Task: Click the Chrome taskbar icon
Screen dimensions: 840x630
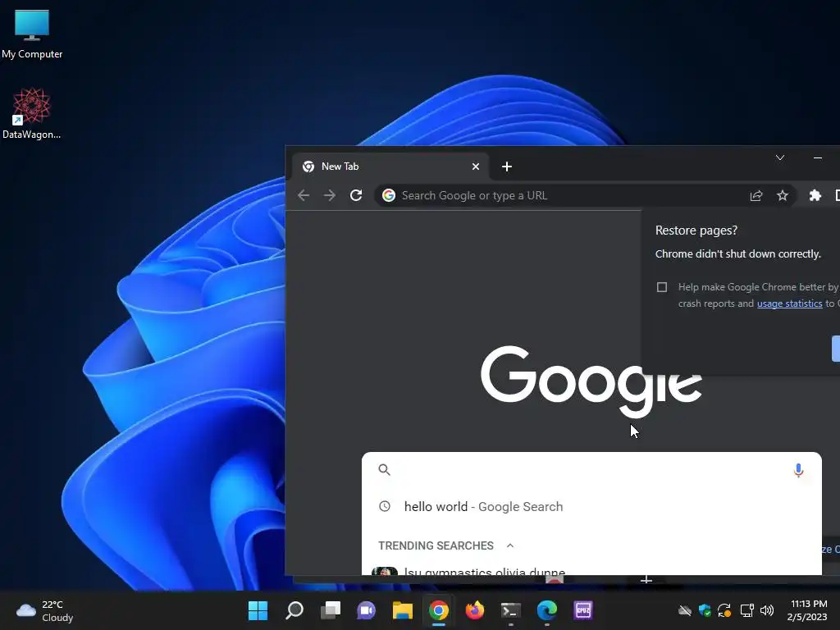Action: (x=439, y=610)
